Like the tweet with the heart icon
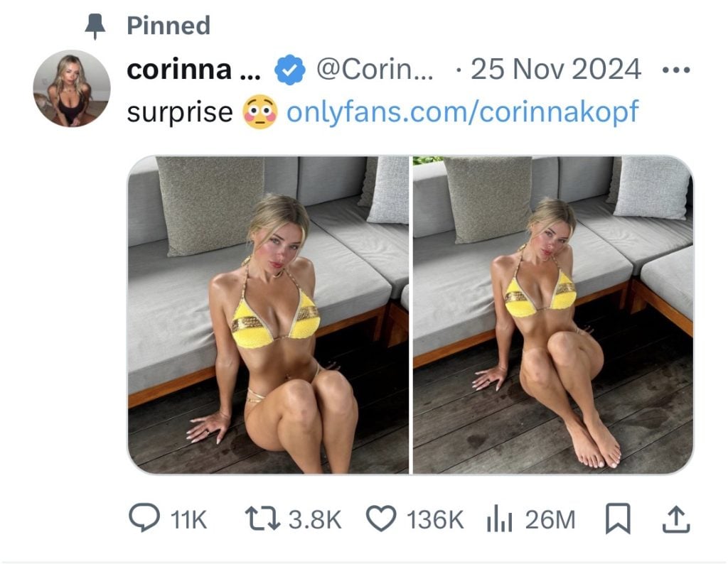Image resolution: width=728 pixels, height=564 pixels. coord(380,520)
